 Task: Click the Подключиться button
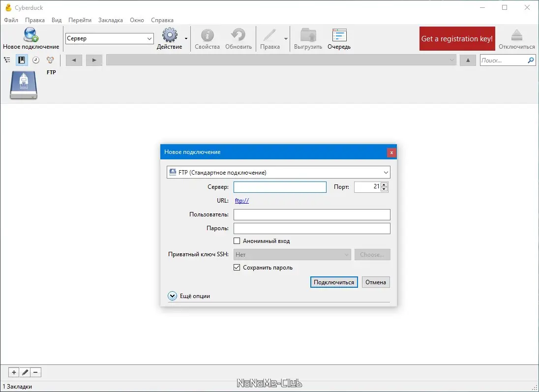[334, 282]
